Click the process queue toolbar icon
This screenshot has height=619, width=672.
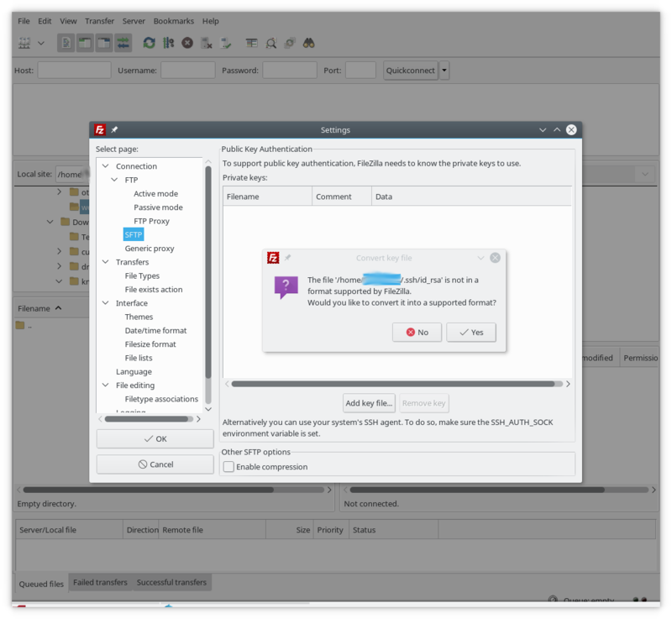click(x=169, y=43)
